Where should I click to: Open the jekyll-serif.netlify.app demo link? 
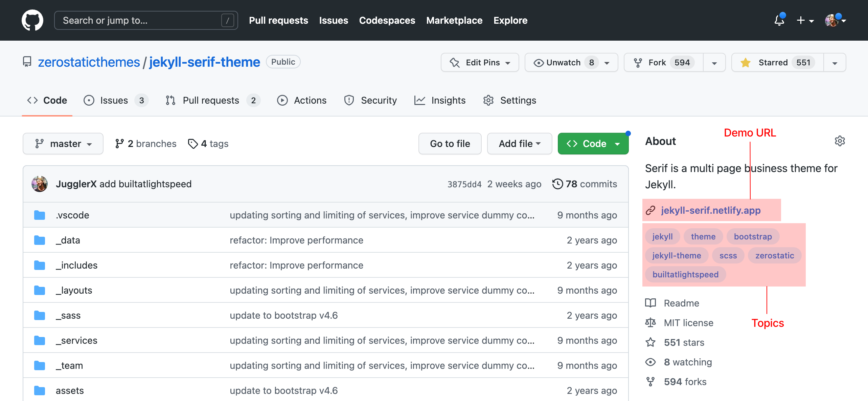tap(710, 210)
